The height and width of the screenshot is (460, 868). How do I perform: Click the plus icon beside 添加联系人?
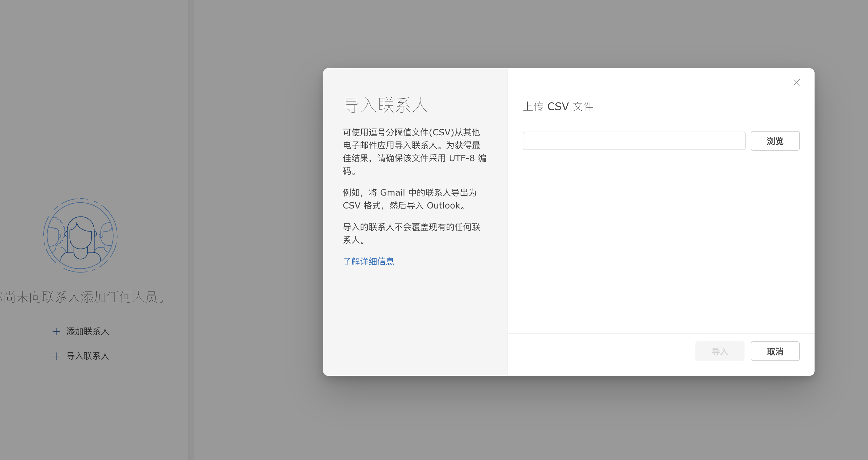(x=56, y=331)
